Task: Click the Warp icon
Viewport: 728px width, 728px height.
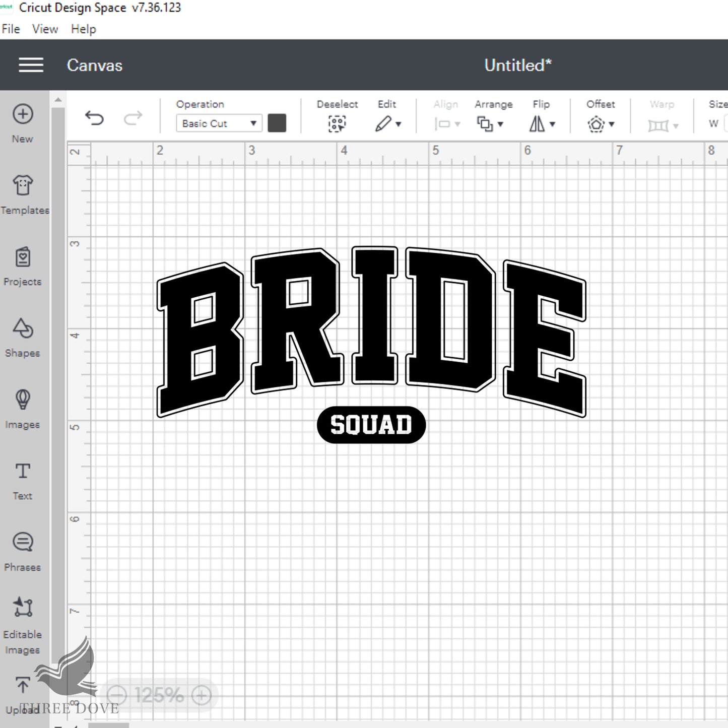Action: coord(658,125)
